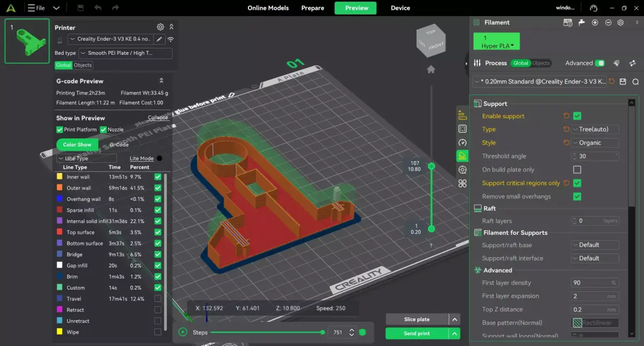Open printer settings gear icon
Viewport: 644px width, 346px height.
pos(160,27)
